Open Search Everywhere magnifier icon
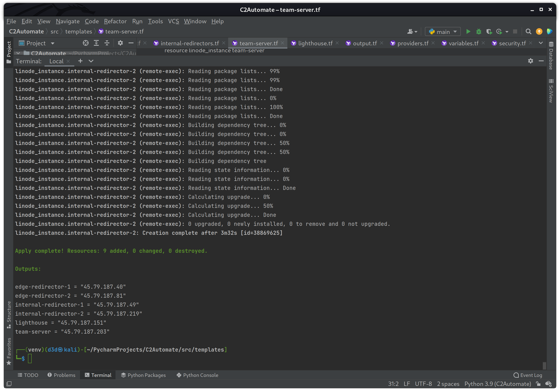 [528, 31]
